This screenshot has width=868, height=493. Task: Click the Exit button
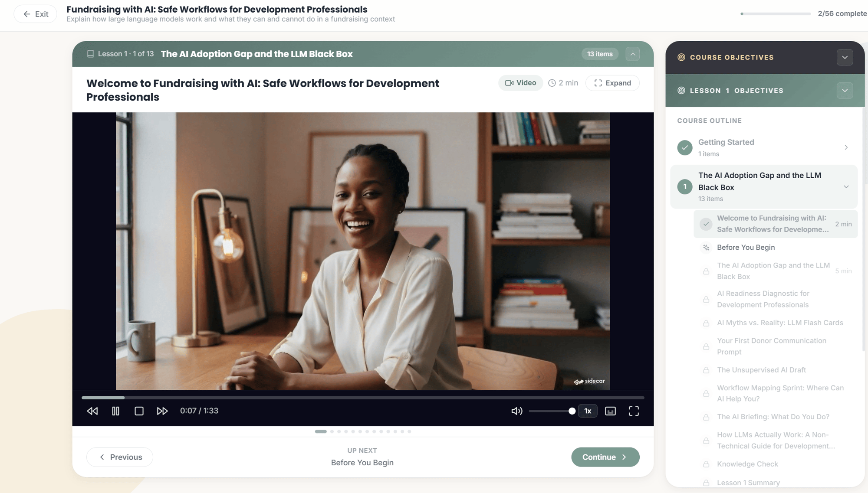(36, 14)
